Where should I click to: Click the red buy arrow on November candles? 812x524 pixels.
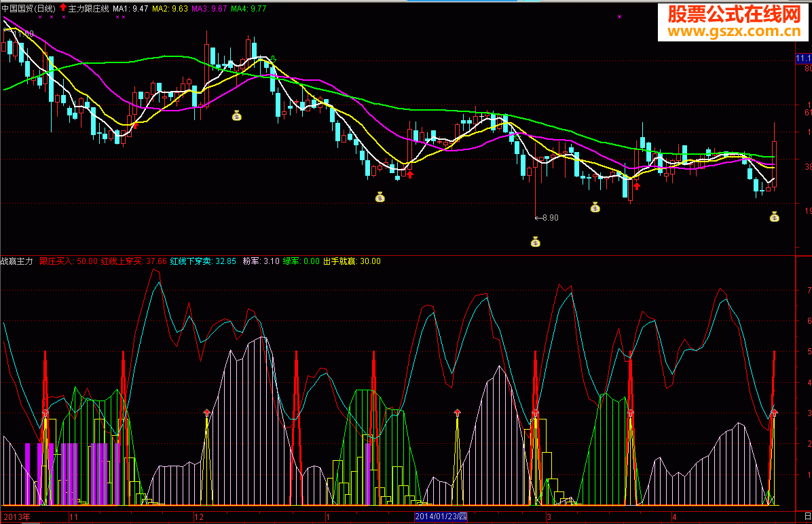(x=136, y=125)
